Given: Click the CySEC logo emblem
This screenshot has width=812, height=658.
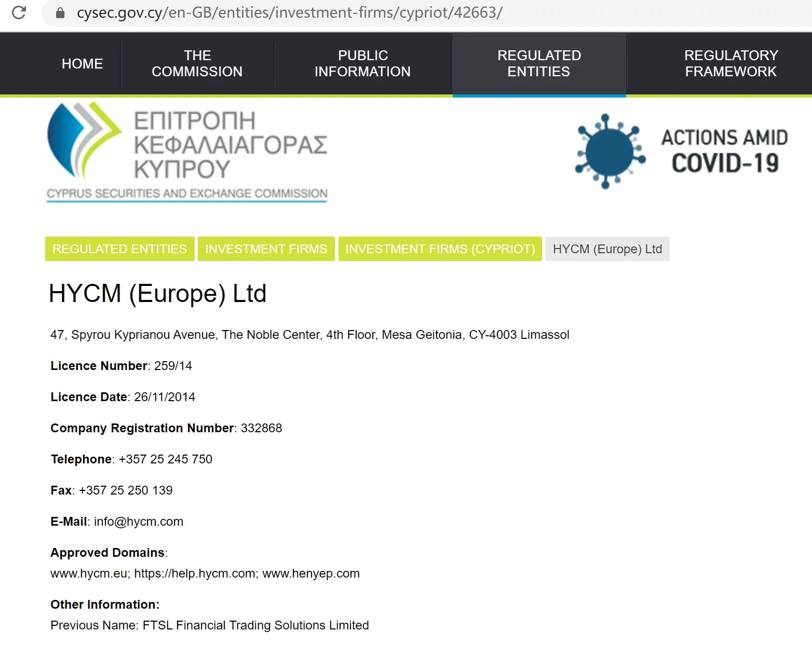Looking at the screenshot, I should pyautogui.click(x=84, y=141).
